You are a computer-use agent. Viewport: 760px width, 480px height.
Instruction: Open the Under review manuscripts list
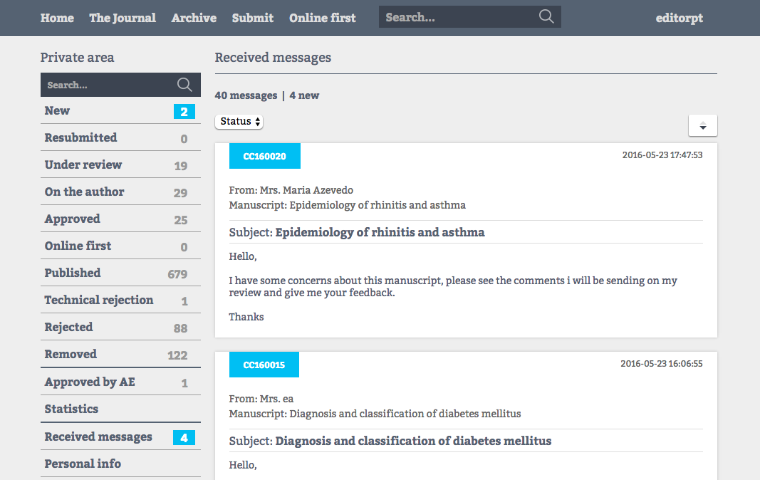click(83, 165)
